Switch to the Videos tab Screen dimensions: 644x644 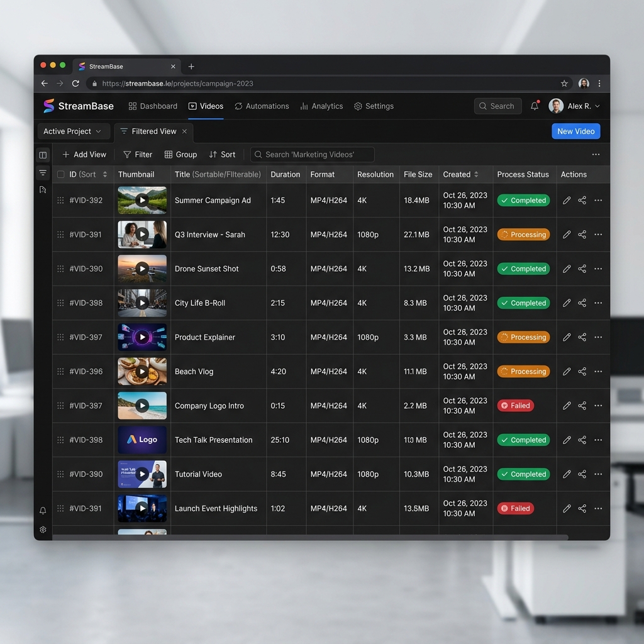click(206, 106)
